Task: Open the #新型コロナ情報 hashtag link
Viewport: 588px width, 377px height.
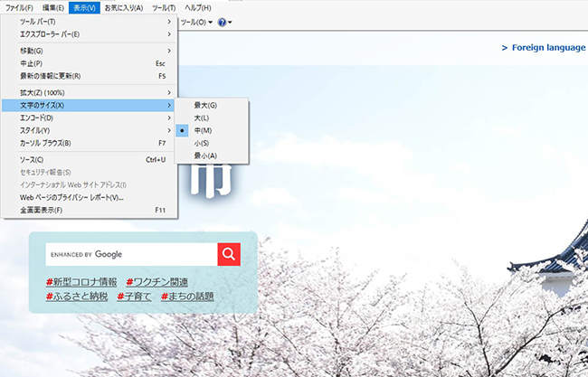Action: tap(81, 282)
